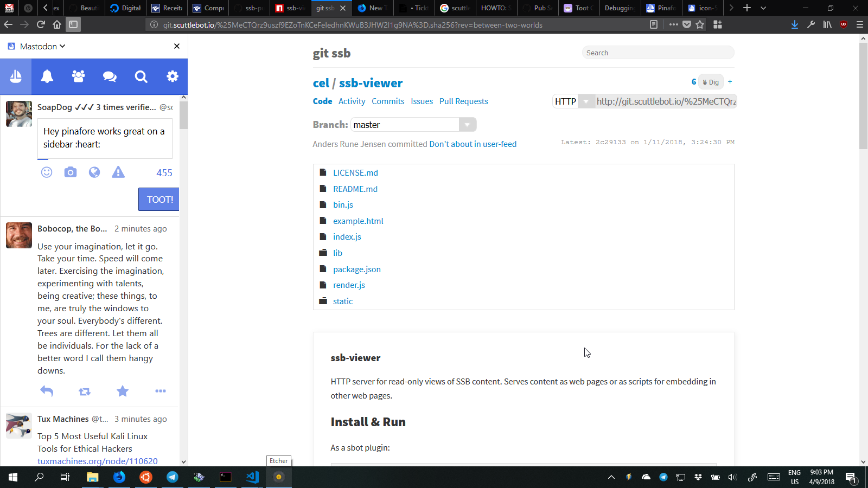Attach media with the camera icon
The width and height of the screenshot is (868, 488).
click(x=71, y=172)
